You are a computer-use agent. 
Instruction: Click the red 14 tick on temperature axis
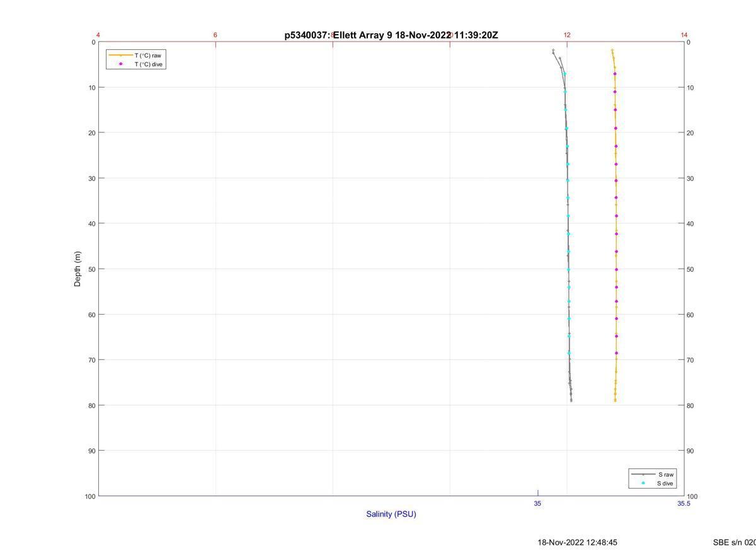click(684, 35)
